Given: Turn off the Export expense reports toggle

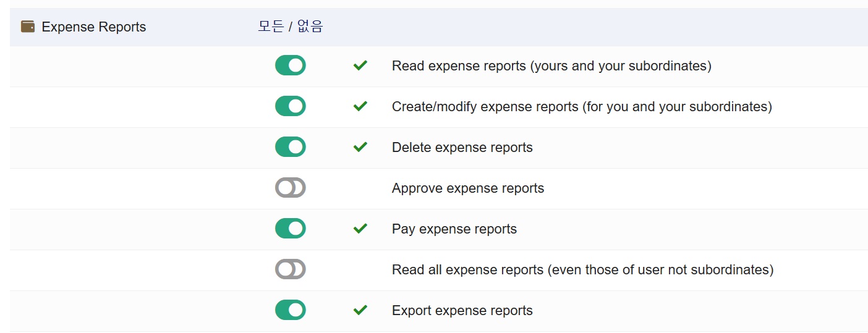Looking at the screenshot, I should 290,310.
